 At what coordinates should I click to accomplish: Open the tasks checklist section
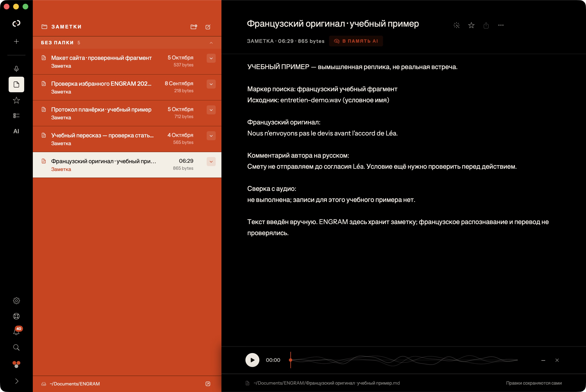click(x=16, y=115)
